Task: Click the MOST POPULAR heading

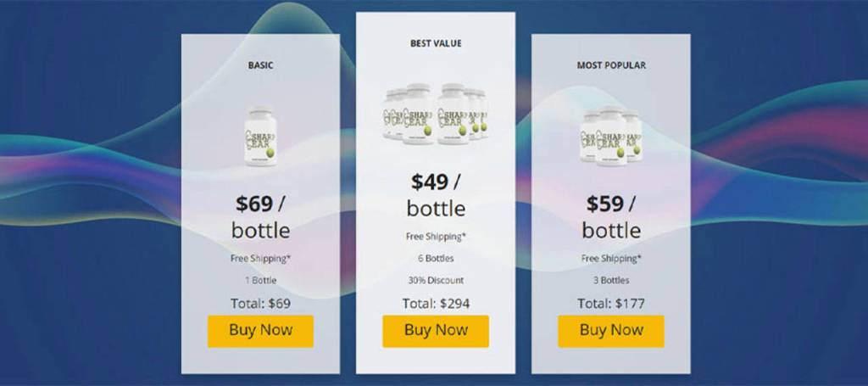Action: pos(610,64)
